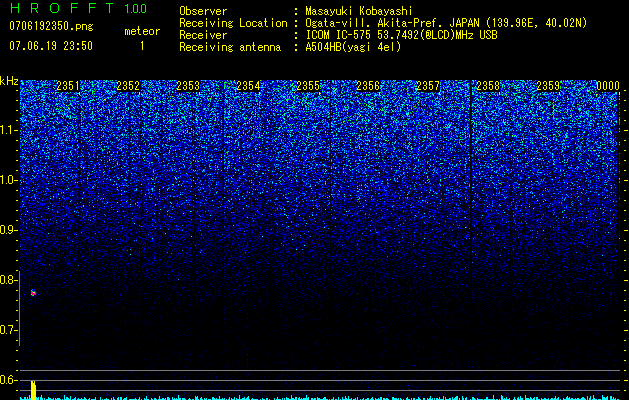
Task: Click the HROFFT 1.0.0 title text
Action: [x=78, y=8]
